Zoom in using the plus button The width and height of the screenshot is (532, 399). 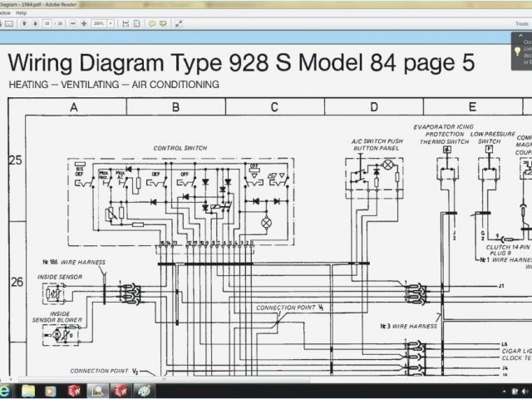pyautogui.click(x=84, y=24)
